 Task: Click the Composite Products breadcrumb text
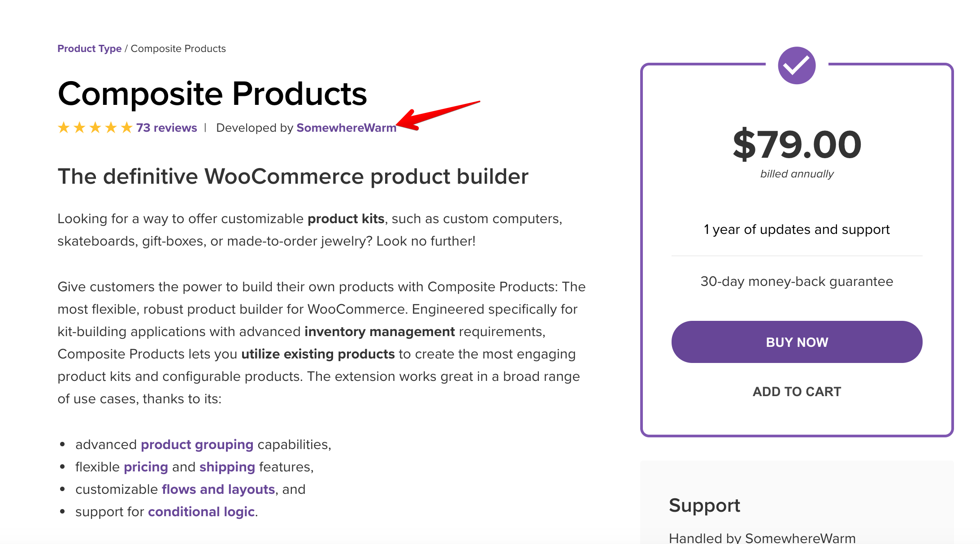[178, 48]
